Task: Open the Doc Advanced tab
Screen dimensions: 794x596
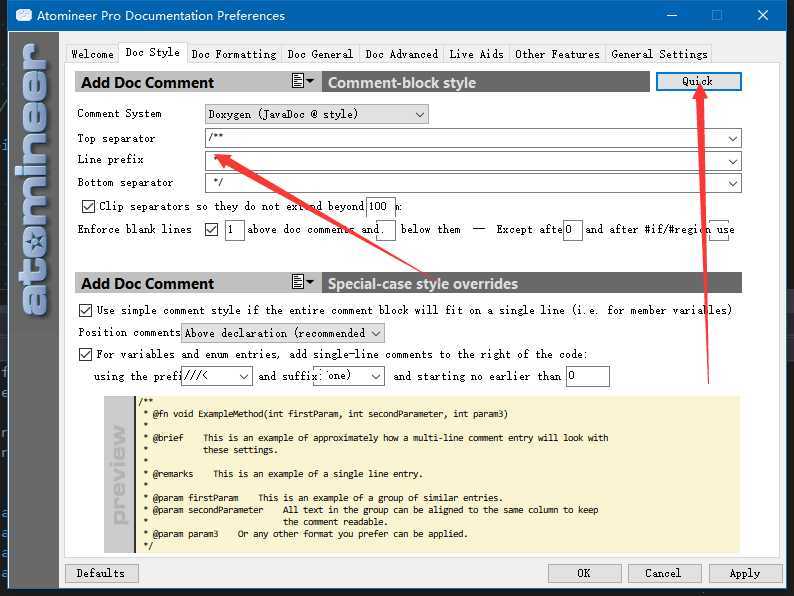Action: click(x=402, y=54)
